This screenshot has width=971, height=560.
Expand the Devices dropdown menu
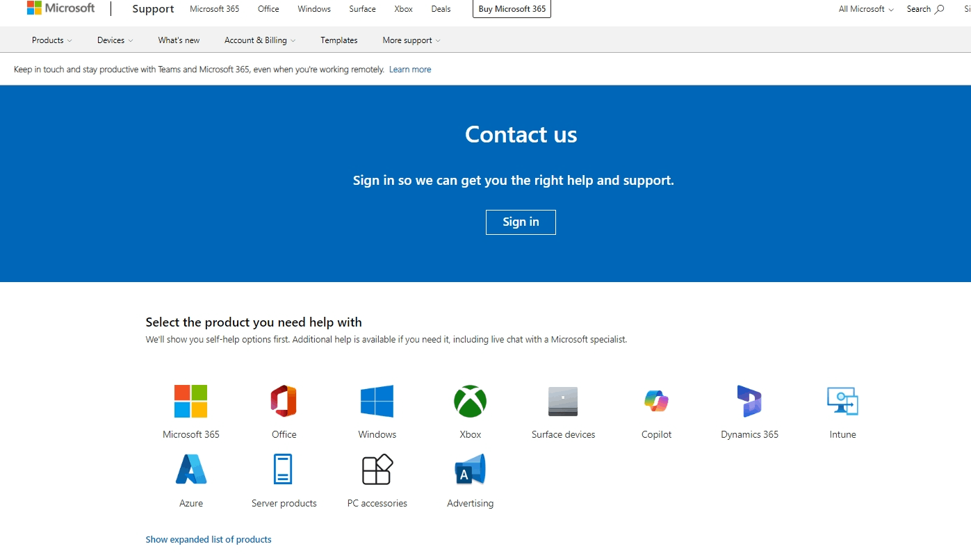click(115, 40)
